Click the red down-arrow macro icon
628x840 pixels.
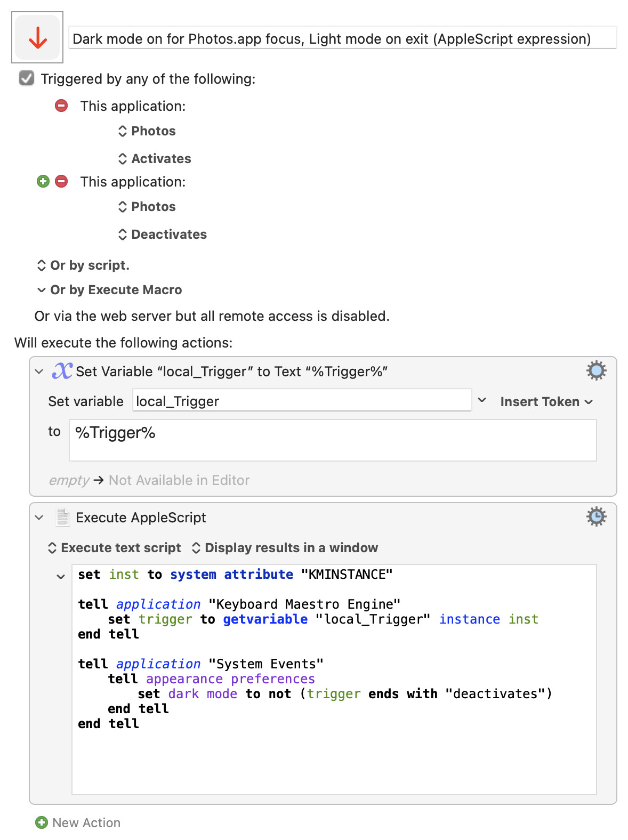37,37
